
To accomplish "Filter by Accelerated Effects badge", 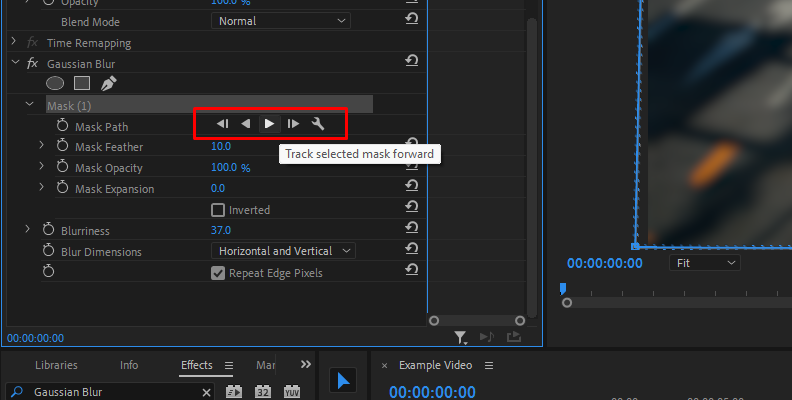I will pos(234,391).
